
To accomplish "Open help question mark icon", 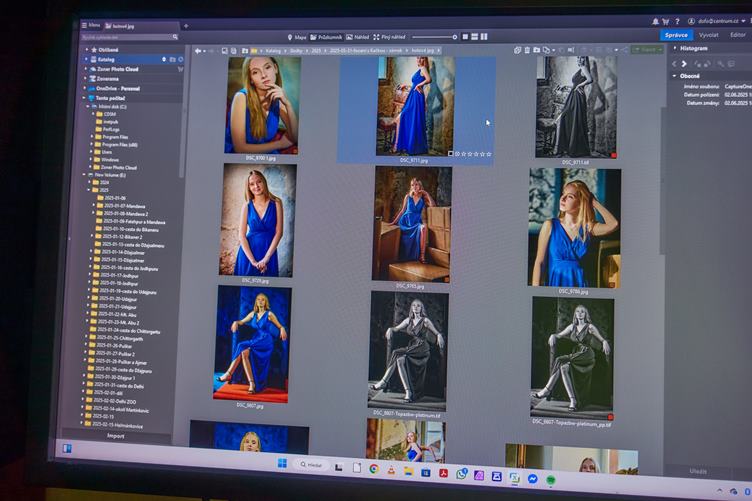I will click(677, 21).
